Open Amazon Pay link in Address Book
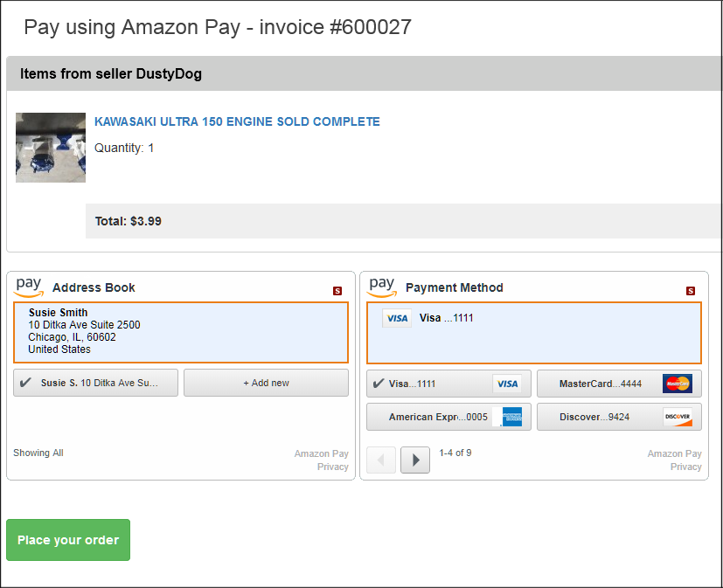This screenshot has height=588, width=723. [x=322, y=453]
